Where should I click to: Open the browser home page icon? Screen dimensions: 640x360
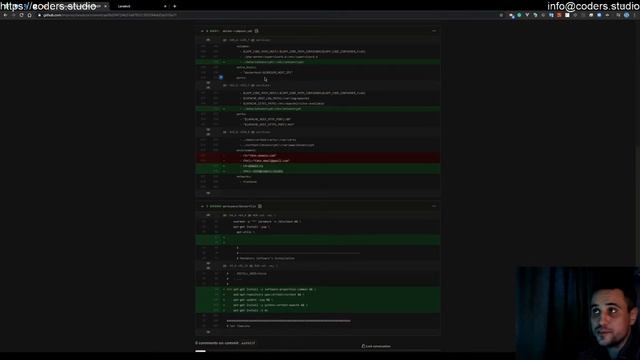(29, 15)
